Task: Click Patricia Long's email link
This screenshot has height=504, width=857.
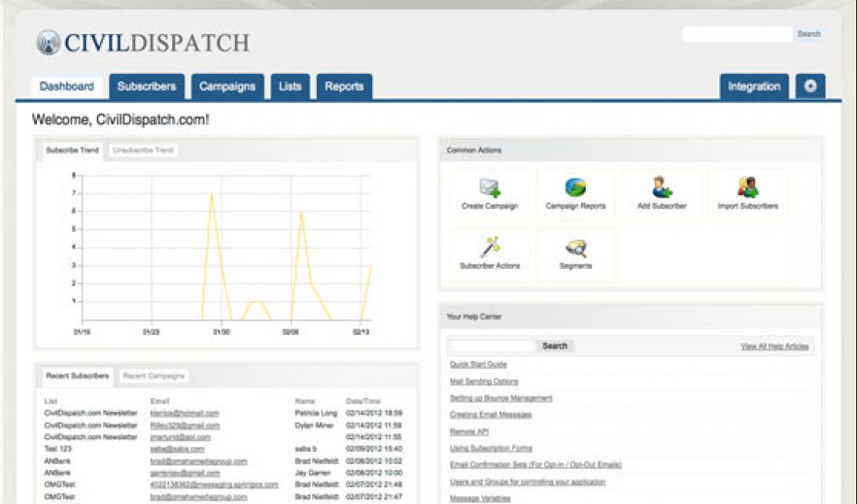Action: pyautogui.click(x=185, y=414)
